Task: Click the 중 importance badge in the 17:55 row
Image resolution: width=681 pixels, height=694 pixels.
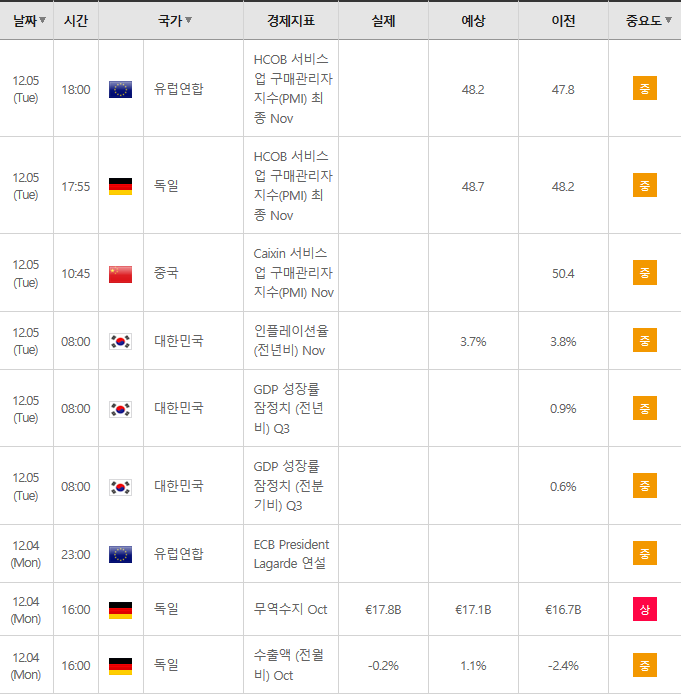Action: click(x=645, y=185)
